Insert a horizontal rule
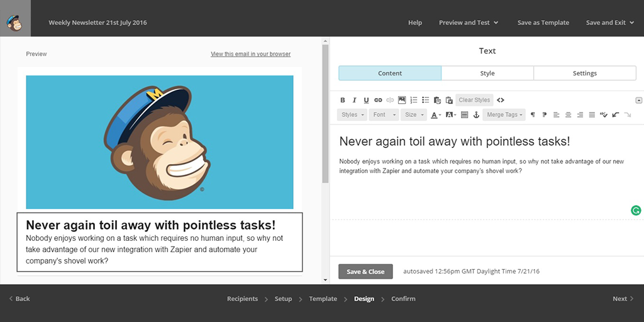Image resolution: width=644 pixels, height=322 pixels. tap(465, 114)
